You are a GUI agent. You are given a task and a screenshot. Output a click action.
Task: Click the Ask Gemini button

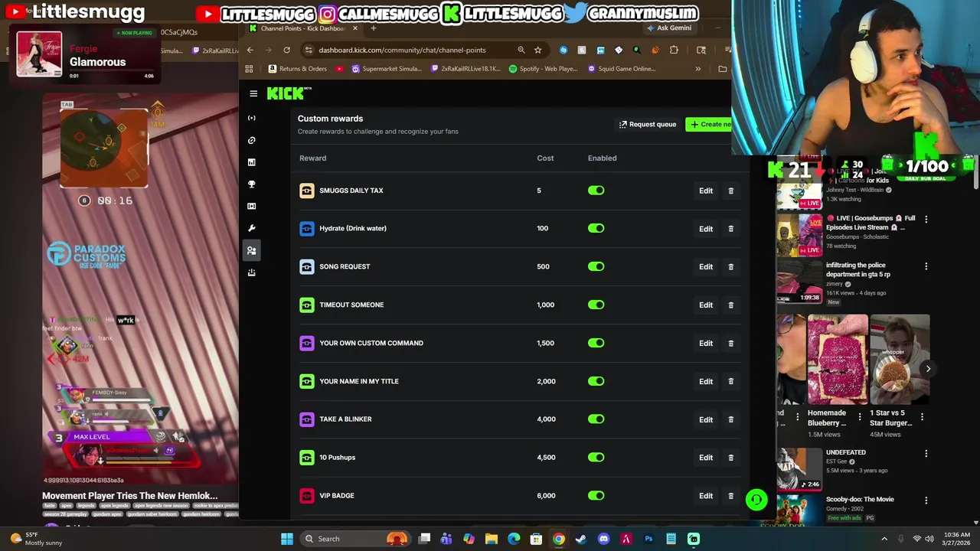click(x=669, y=28)
